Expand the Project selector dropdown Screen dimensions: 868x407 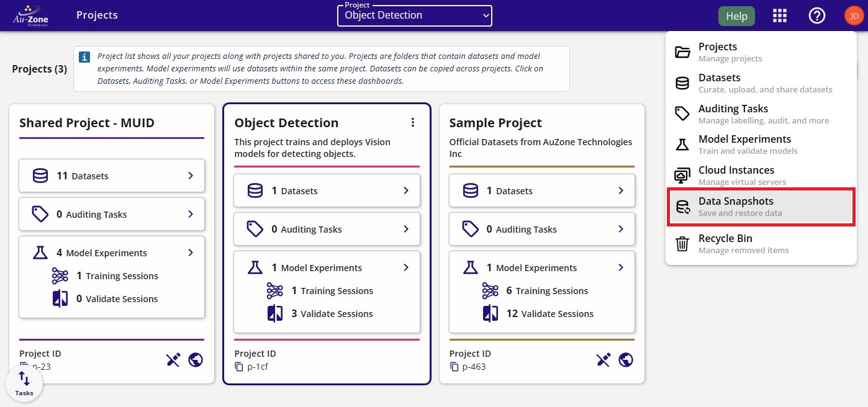point(414,16)
